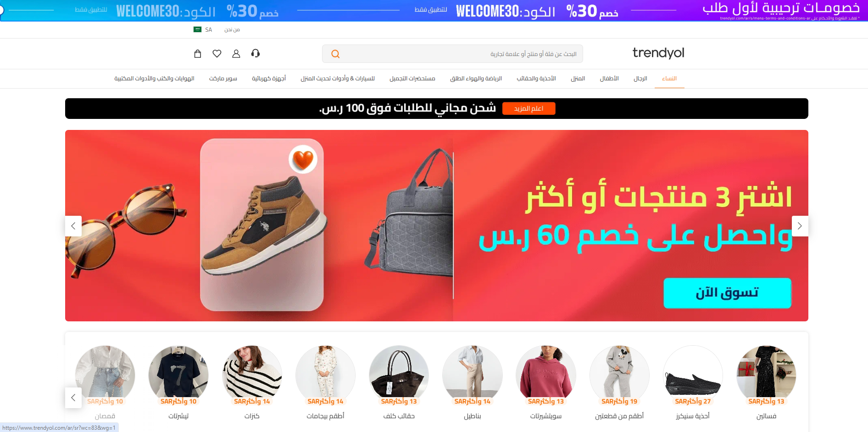Open the مستحضرات التجميل menu item
Screen dimensions: 868x432
(x=412, y=79)
